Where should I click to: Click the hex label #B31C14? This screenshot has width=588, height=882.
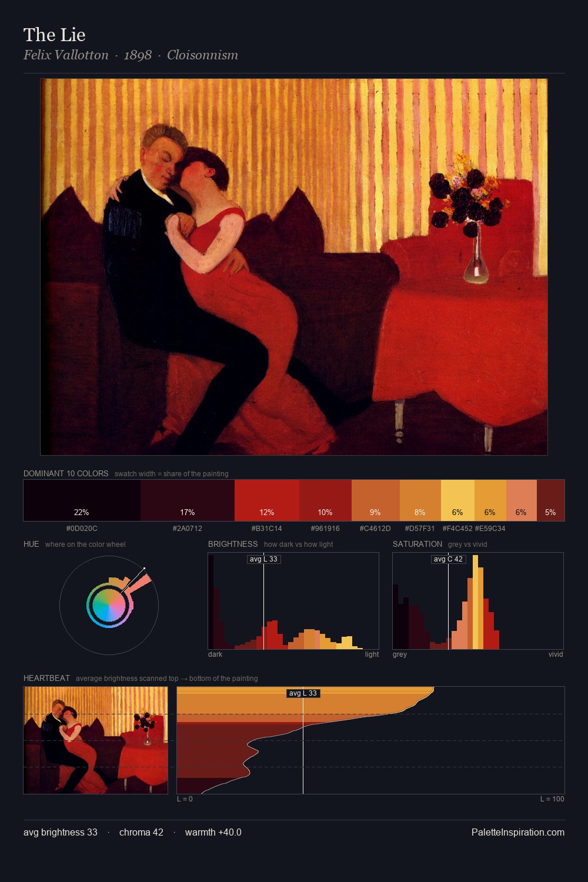[x=267, y=529]
